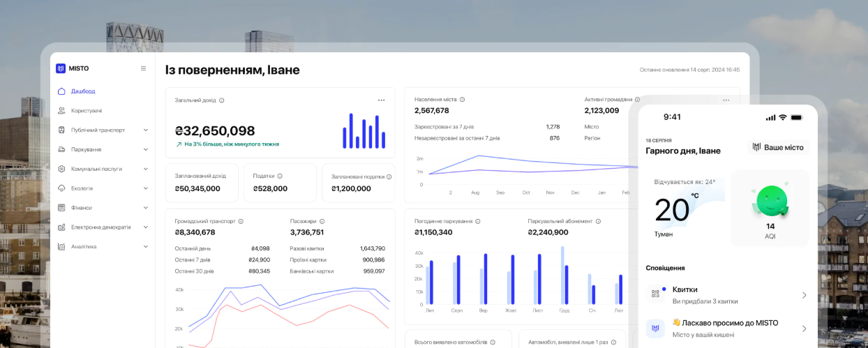Open Ласкаво просимо notification via its arrow

804,328
